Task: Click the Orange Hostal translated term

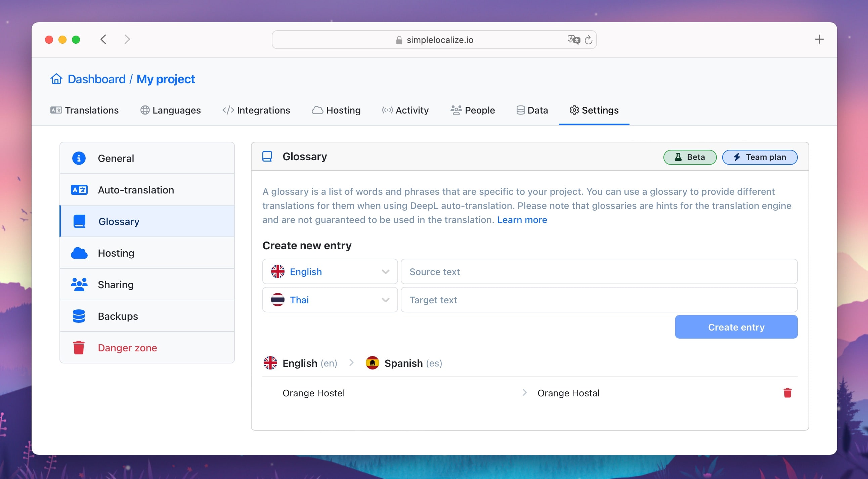Action: coord(568,393)
